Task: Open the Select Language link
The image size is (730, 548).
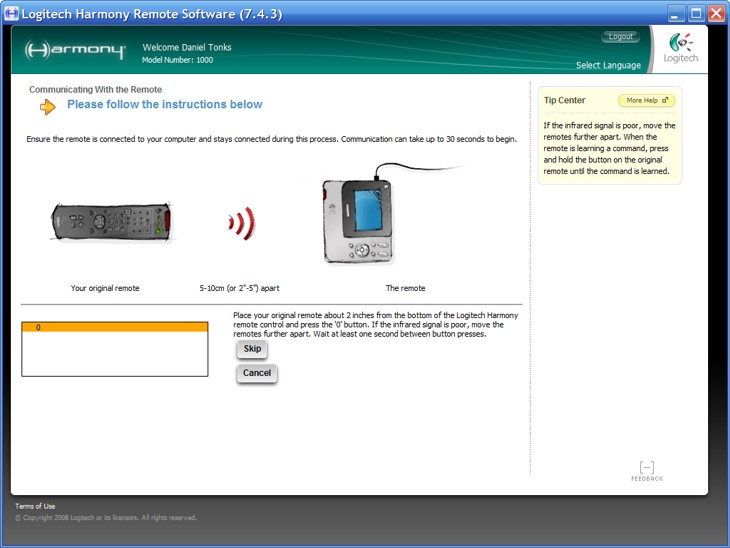Action: click(609, 65)
